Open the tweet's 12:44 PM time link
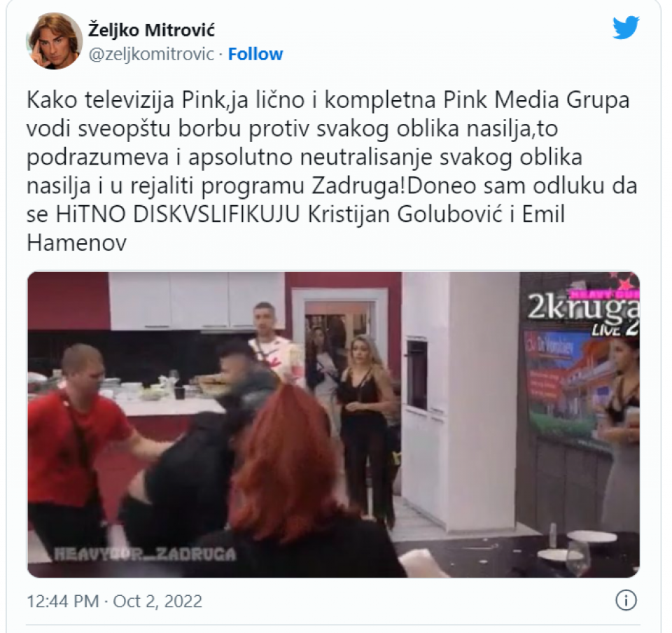Viewport: 672px width, 633px height. tap(63, 601)
